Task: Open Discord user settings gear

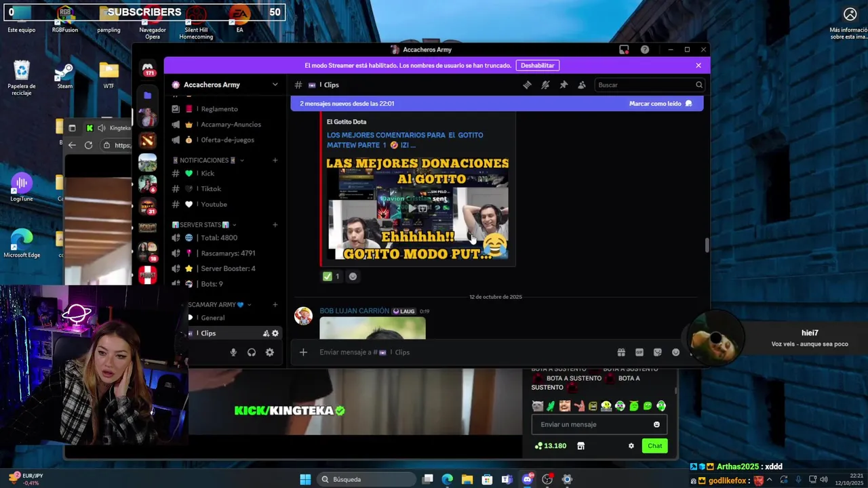Action: (x=270, y=352)
